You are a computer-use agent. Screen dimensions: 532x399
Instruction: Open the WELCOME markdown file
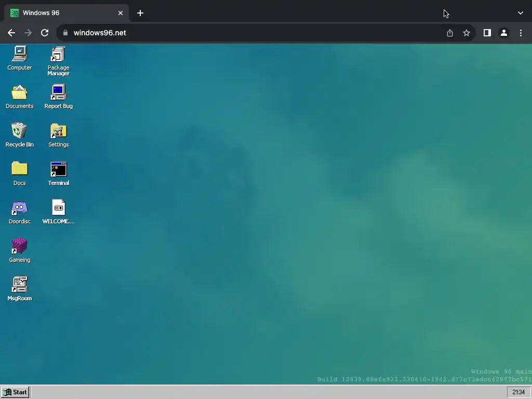pyautogui.click(x=58, y=212)
